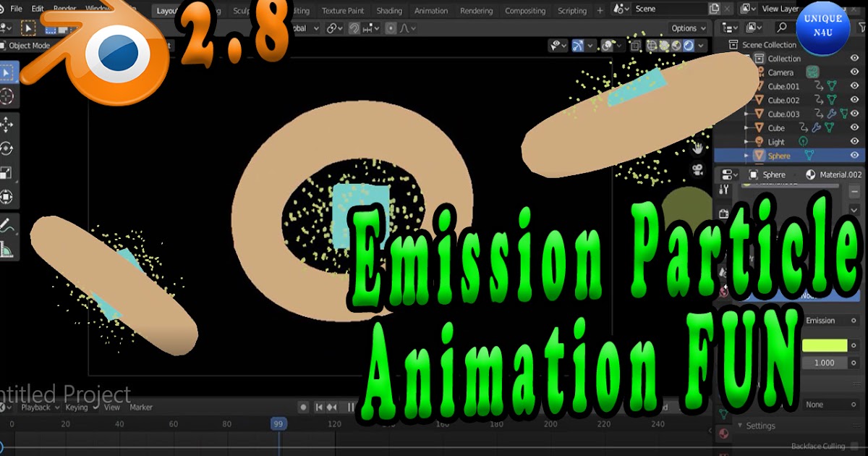
Task: Click the wrench modifier icon on Cube.003
Action: pos(832,114)
